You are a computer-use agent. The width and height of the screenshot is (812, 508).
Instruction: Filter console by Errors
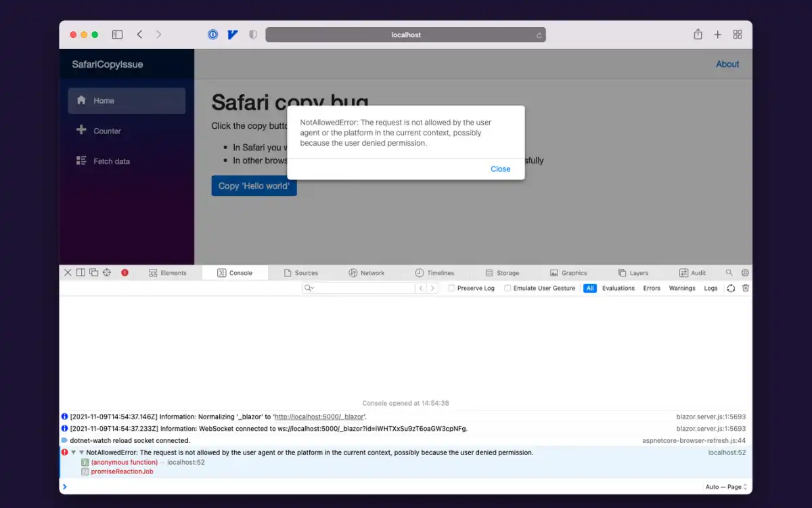click(652, 289)
